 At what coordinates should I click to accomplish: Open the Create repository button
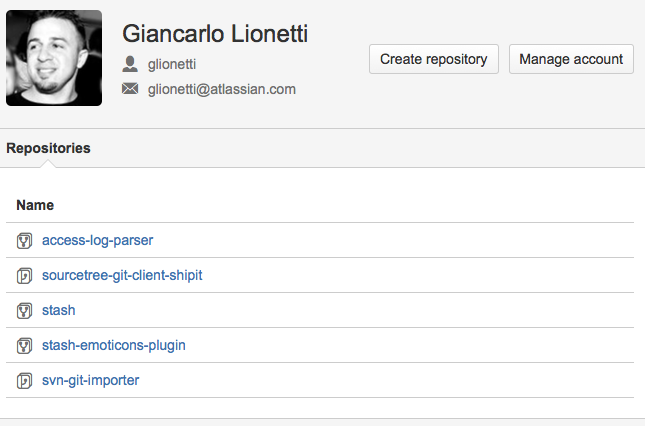[x=434, y=59]
